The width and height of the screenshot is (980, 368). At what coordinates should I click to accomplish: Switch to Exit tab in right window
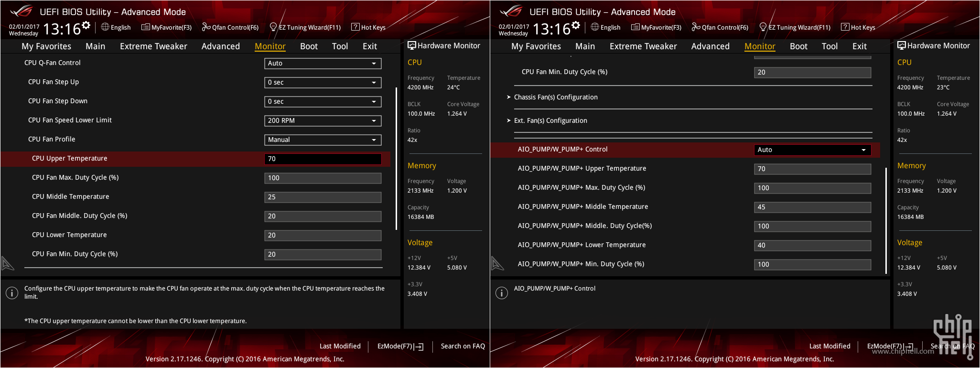[860, 46]
